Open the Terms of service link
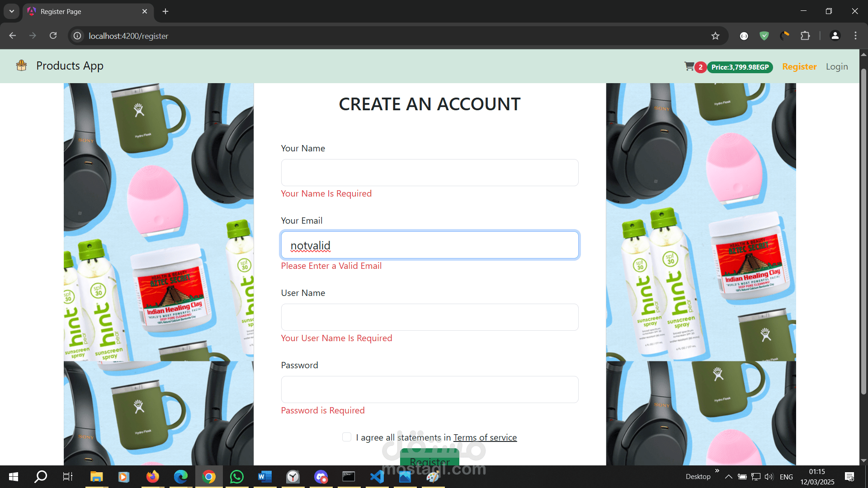The image size is (868, 488). (x=485, y=437)
